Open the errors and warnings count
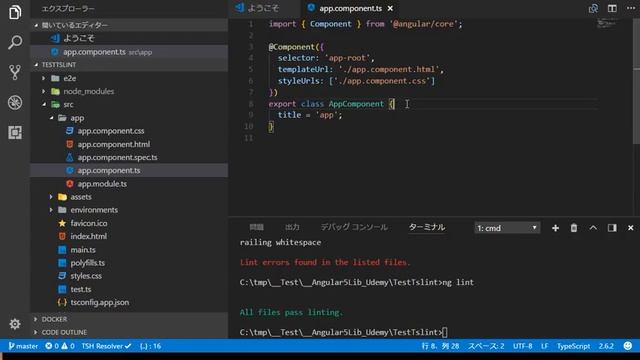Screen dimensions: 640x360 point(60,346)
